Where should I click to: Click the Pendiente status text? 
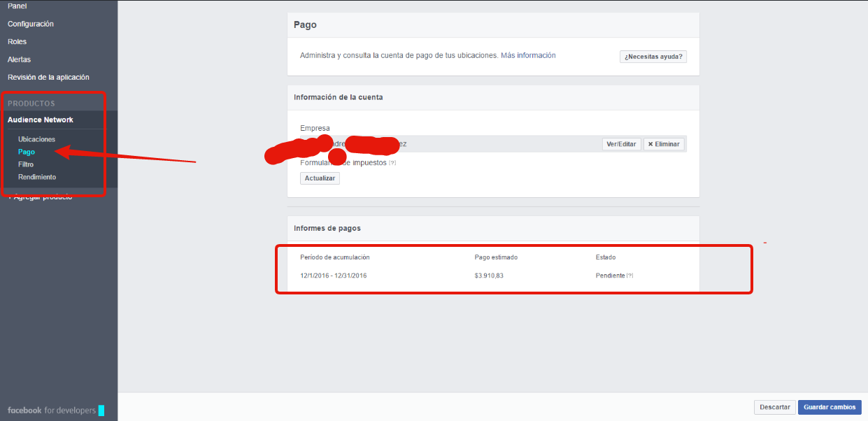point(611,276)
